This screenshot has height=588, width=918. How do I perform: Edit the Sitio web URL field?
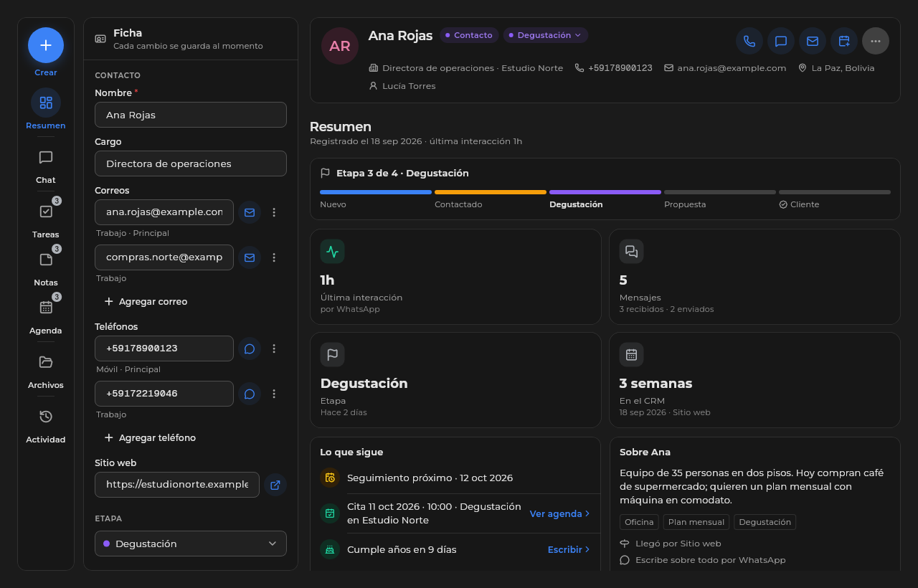point(177,485)
